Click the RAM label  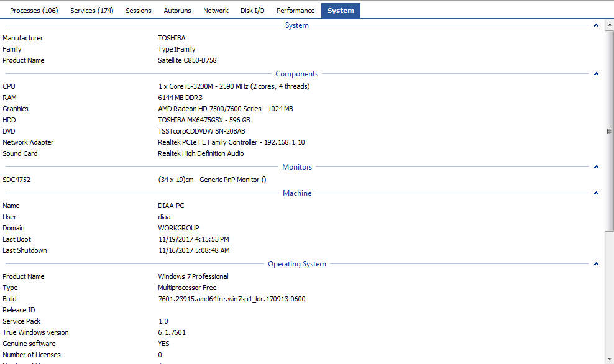9,98
